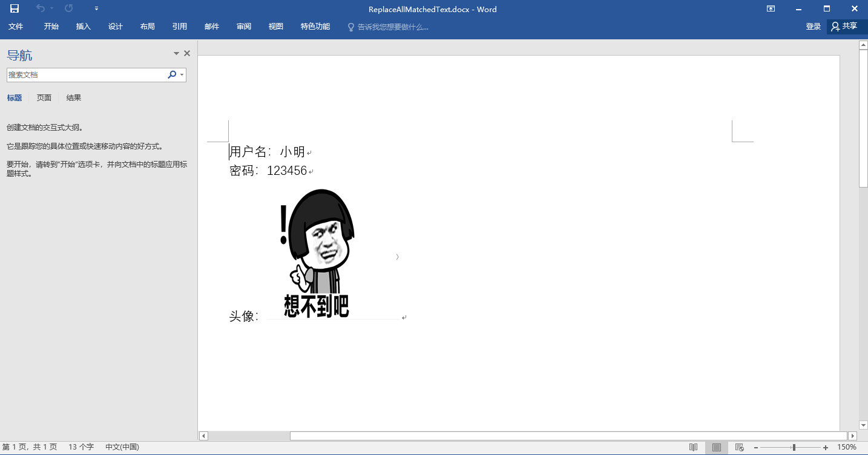Screen dimensions: 868x455
Task: Click the Ribbon Display Options icon
Action: click(x=770, y=8)
